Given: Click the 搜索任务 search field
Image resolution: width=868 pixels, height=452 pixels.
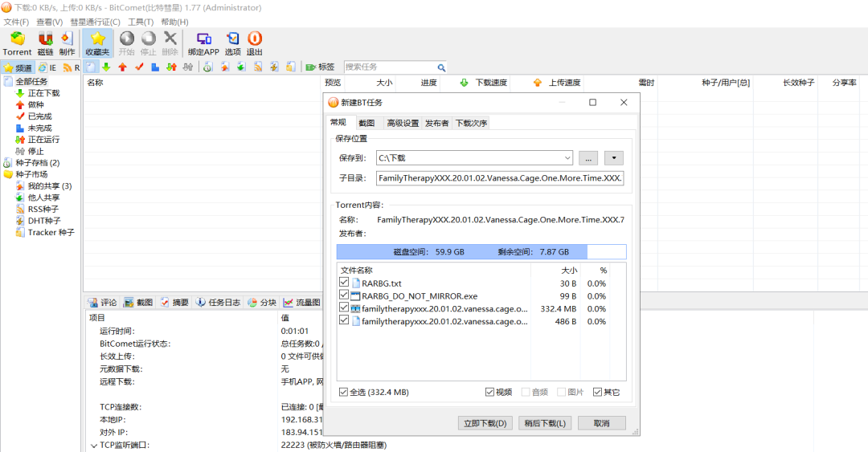Looking at the screenshot, I should (x=391, y=67).
